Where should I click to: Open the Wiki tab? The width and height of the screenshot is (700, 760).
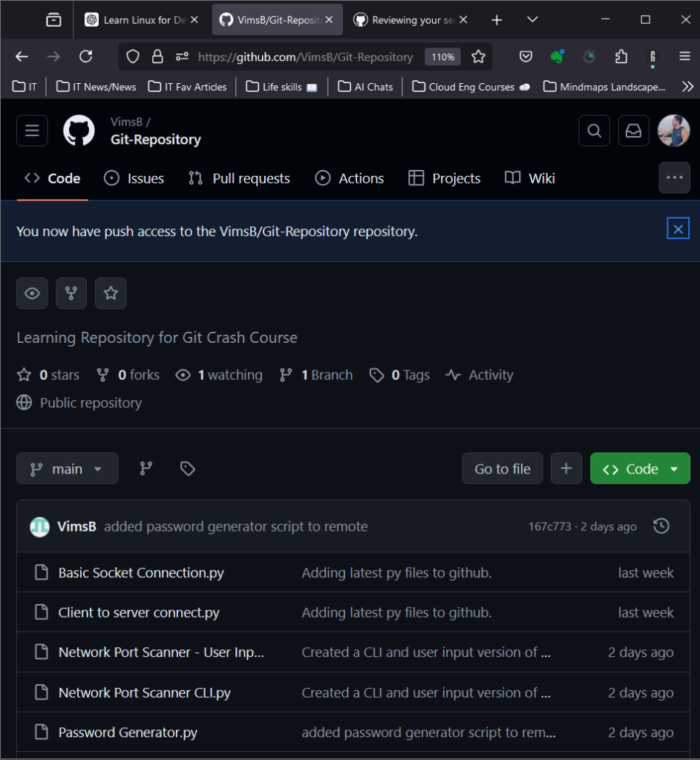(x=529, y=178)
